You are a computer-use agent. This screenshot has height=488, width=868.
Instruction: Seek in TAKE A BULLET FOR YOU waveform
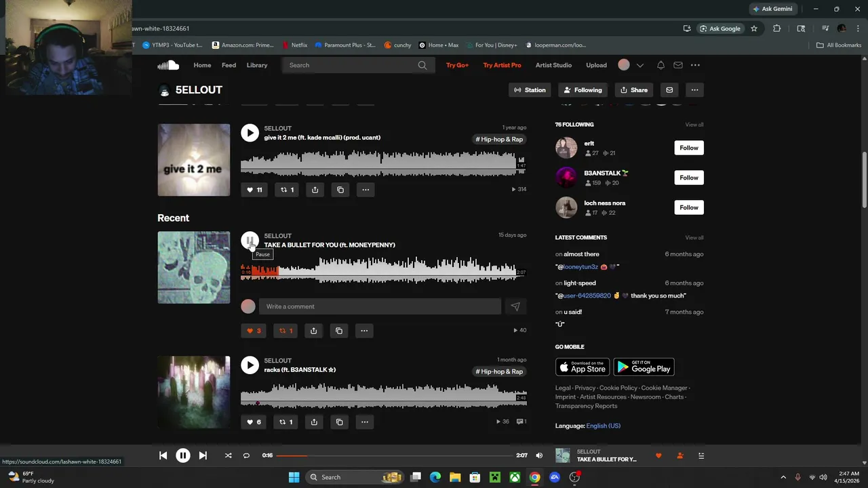(x=383, y=271)
